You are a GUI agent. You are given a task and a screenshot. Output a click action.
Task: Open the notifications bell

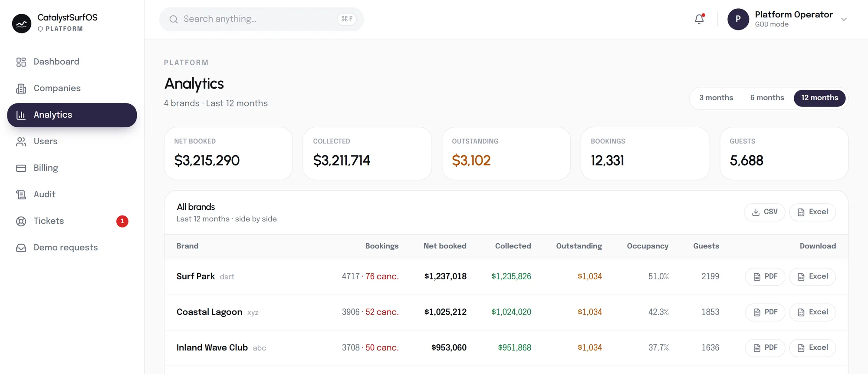[x=699, y=19]
